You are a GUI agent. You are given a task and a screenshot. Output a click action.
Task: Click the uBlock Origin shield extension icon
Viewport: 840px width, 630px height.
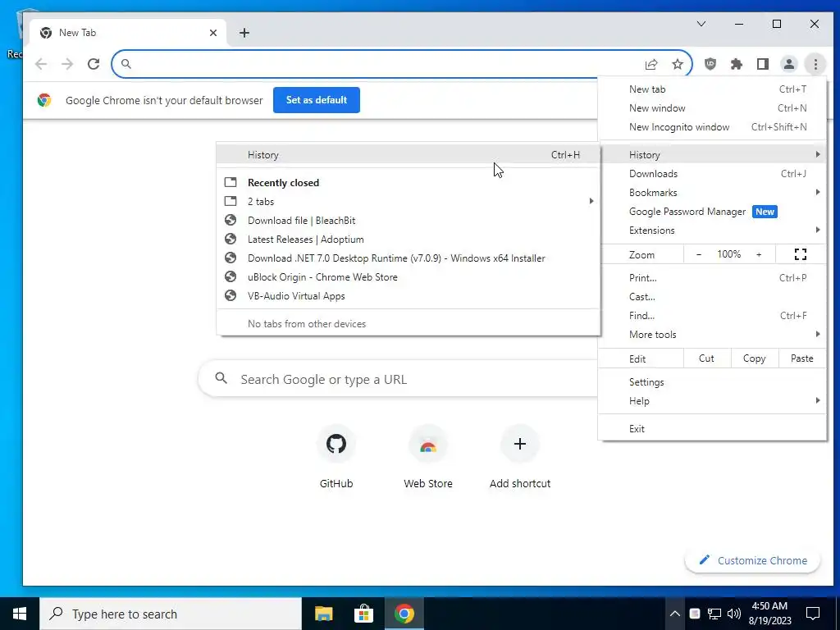710,64
